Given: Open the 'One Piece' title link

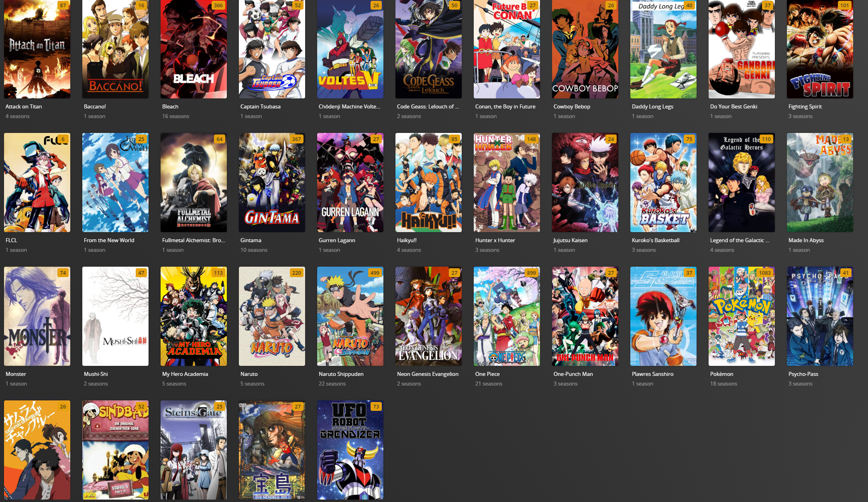Looking at the screenshot, I should (x=487, y=374).
